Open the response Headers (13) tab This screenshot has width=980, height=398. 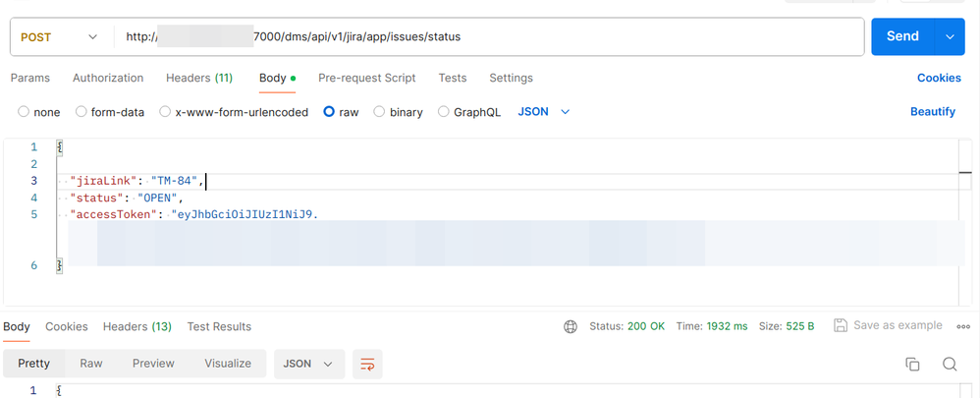(136, 326)
